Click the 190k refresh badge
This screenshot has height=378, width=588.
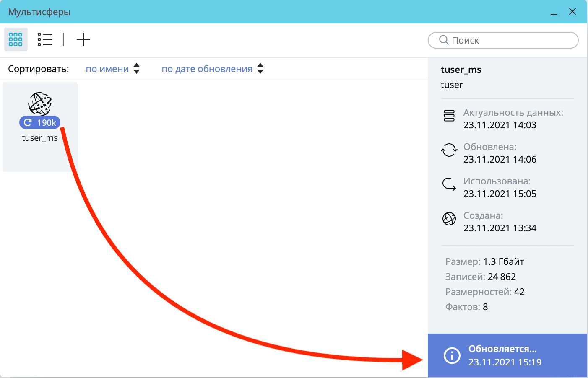[40, 122]
